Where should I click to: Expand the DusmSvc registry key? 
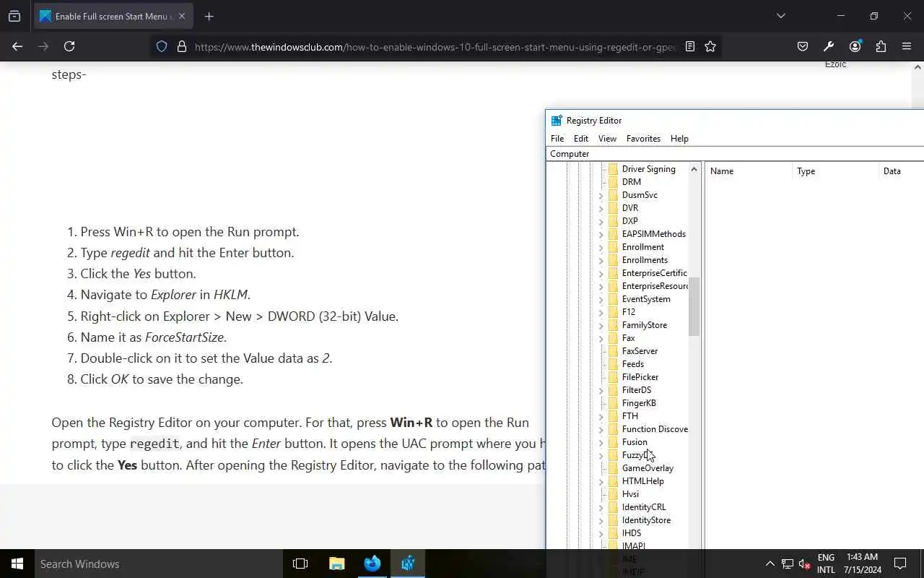coord(601,195)
